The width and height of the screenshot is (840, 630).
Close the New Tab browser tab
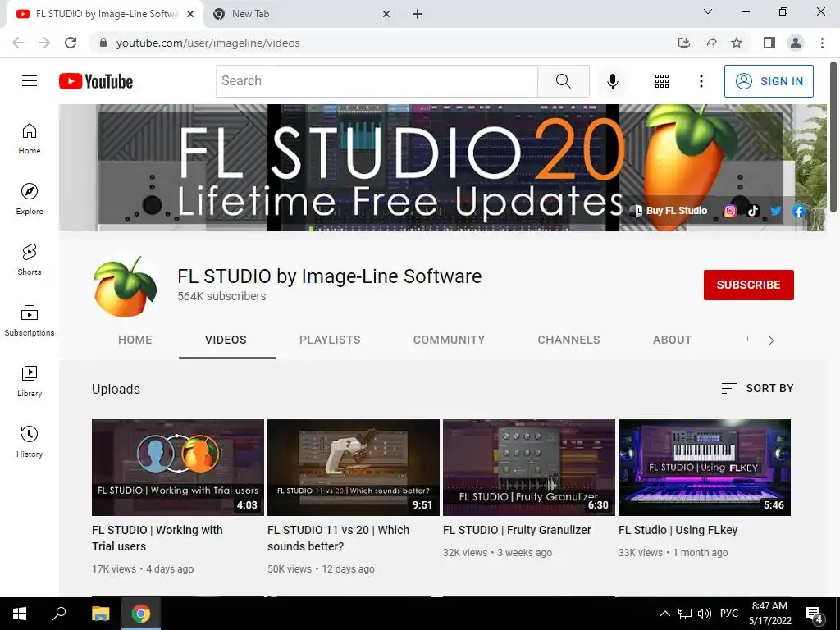tap(386, 15)
